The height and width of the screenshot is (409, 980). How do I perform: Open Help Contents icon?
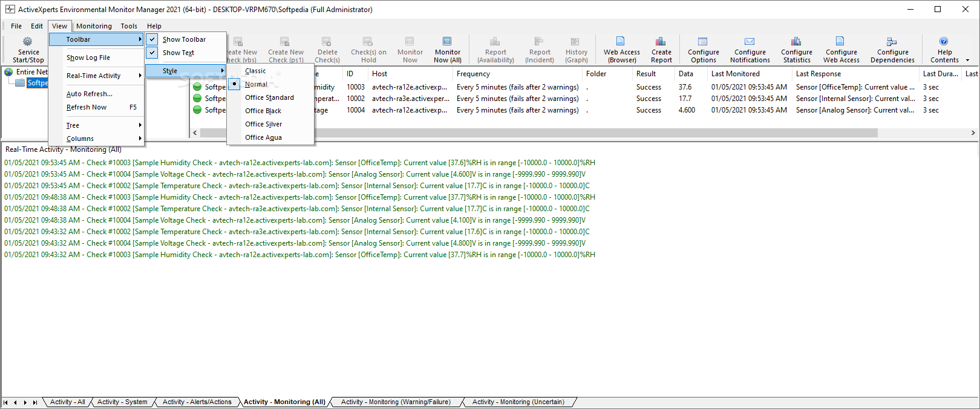(x=944, y=42)
